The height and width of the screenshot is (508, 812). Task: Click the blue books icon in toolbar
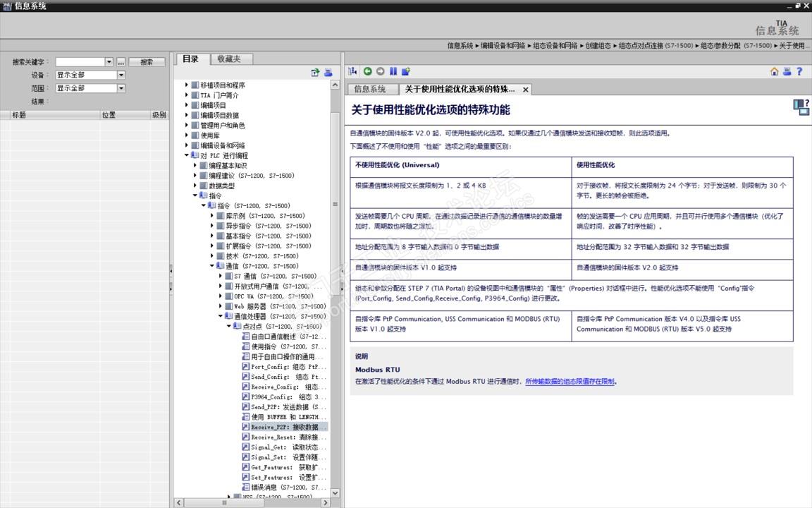click(x=393, y=71)
